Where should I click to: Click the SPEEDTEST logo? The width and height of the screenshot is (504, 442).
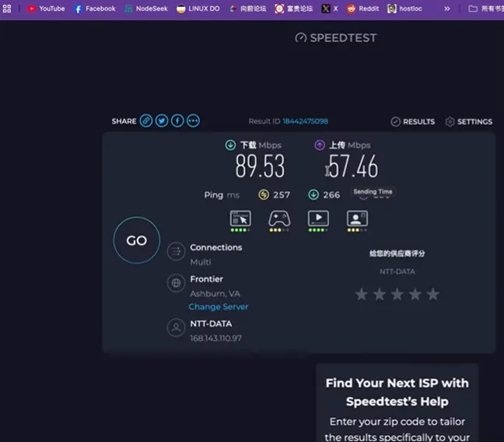pyautogui.click(x=336, y=38)
